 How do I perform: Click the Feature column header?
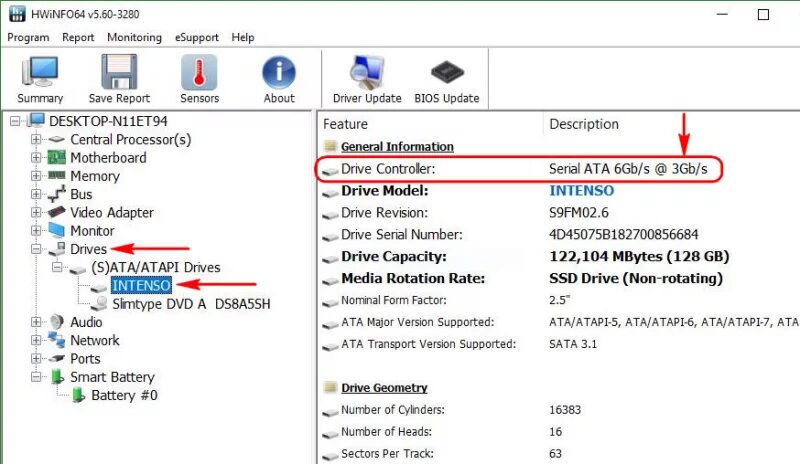point(345,124)
